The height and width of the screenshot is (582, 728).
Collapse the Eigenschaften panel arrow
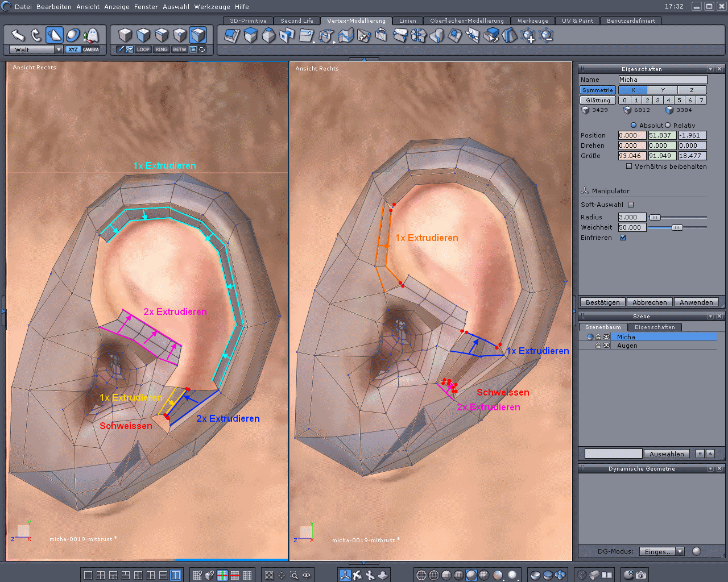710,69
